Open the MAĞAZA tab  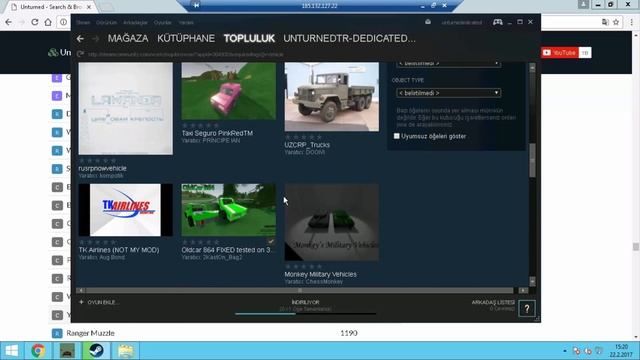128,38
